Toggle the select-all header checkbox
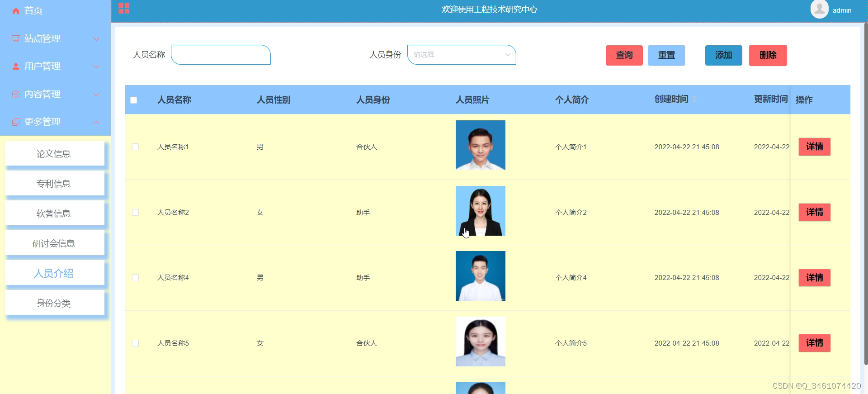Image resolution: width=868 pixels, height=394 pixels. tap(134, 100)
